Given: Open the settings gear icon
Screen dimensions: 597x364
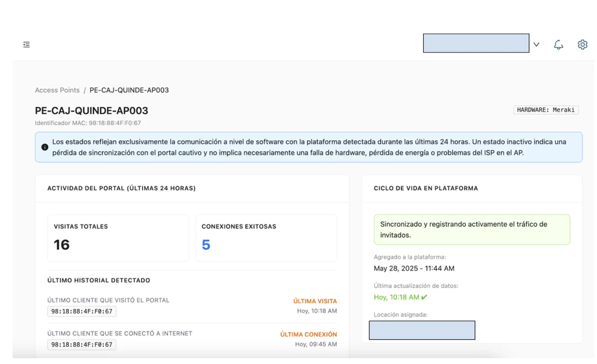Looking at the screenshot, I should point(582,45).
